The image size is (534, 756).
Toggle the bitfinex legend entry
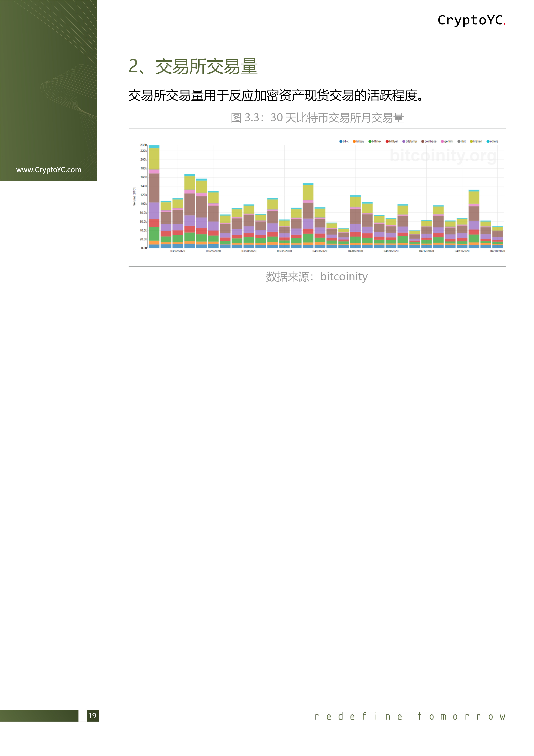point(375,141)
